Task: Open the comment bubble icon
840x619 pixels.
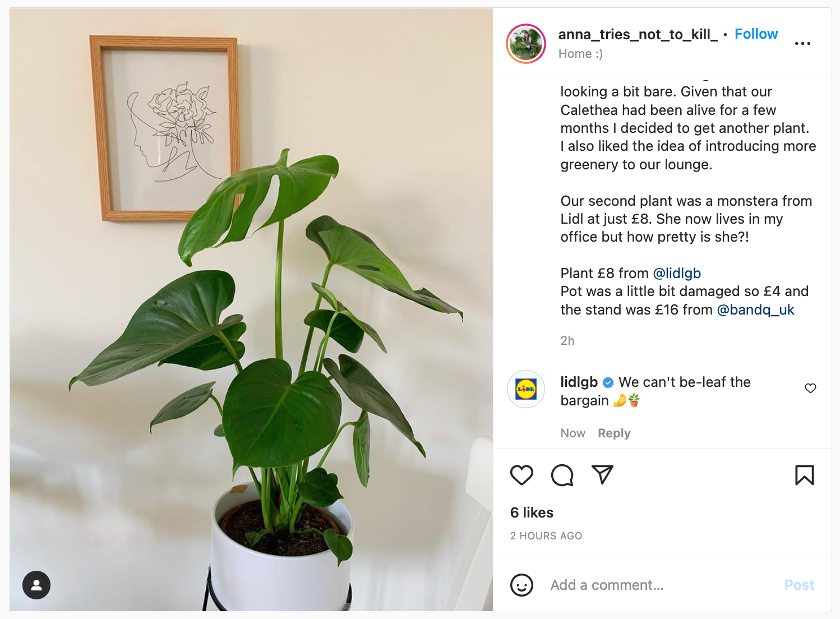Action: tap(562, 475)
